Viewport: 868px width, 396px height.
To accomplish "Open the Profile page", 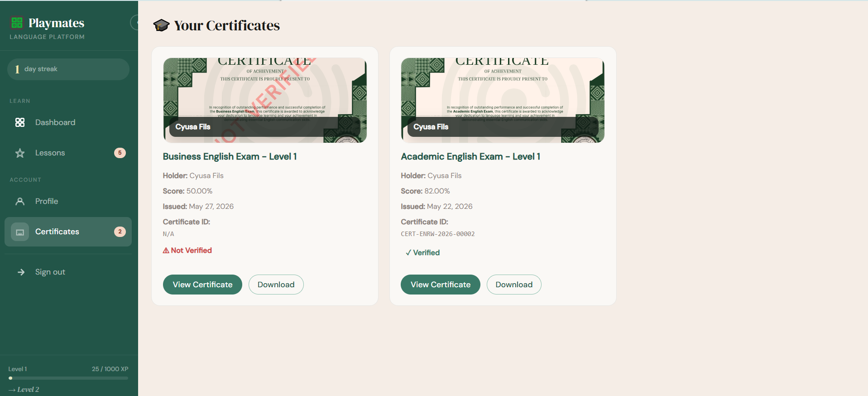I will click(x=68, y=201).
